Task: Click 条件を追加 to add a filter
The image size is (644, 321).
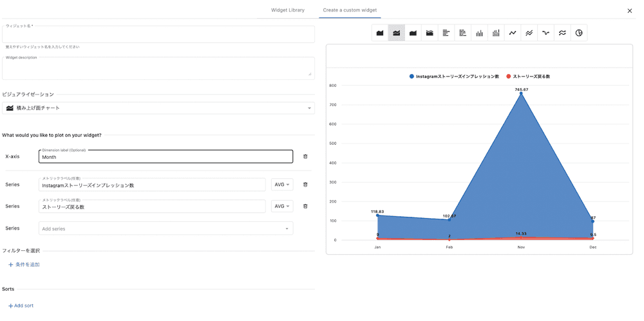Action: click(x=24, y=264)
